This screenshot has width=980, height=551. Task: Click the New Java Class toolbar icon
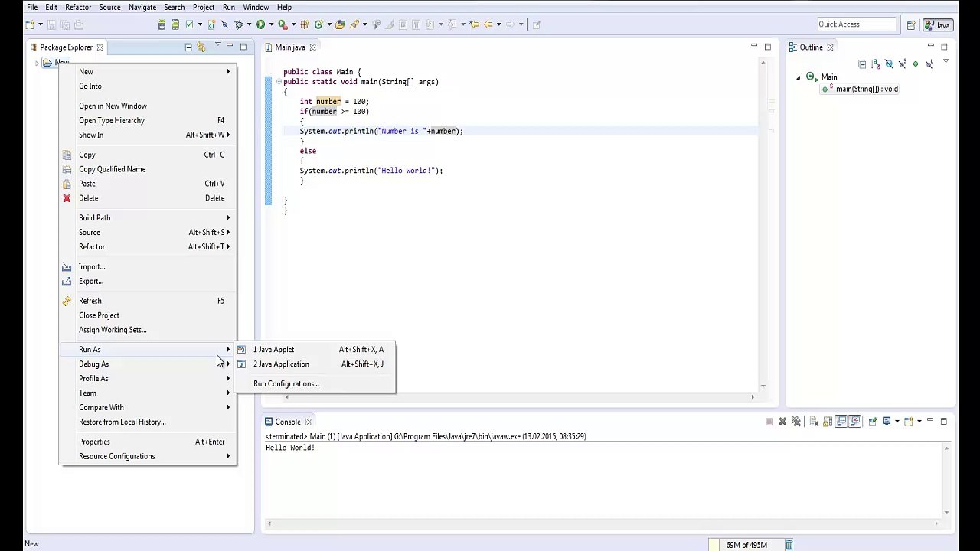(x=318, y=24)
